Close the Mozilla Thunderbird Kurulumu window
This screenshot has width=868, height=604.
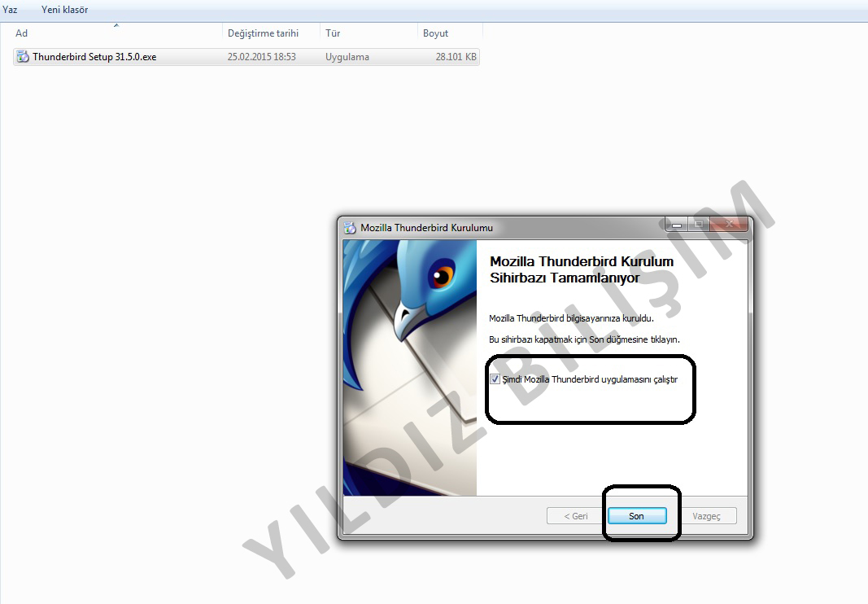pos(729,224)
